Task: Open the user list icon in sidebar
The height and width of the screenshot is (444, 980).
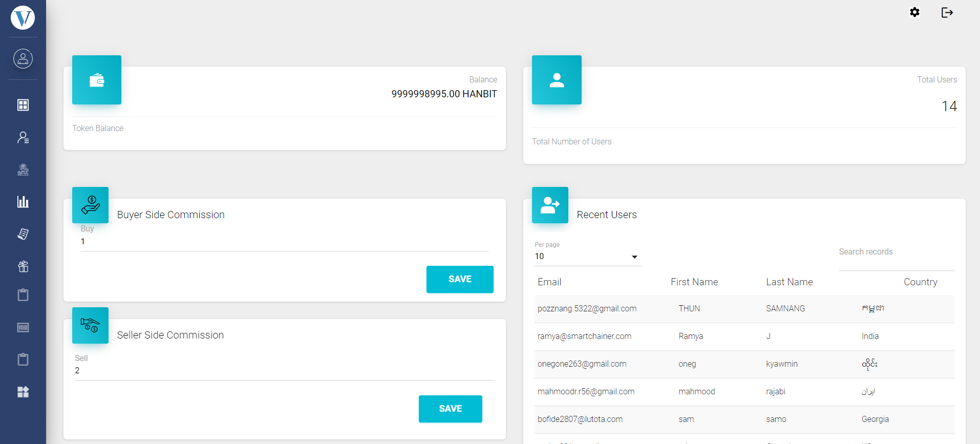Action: (x=23, y=137)
